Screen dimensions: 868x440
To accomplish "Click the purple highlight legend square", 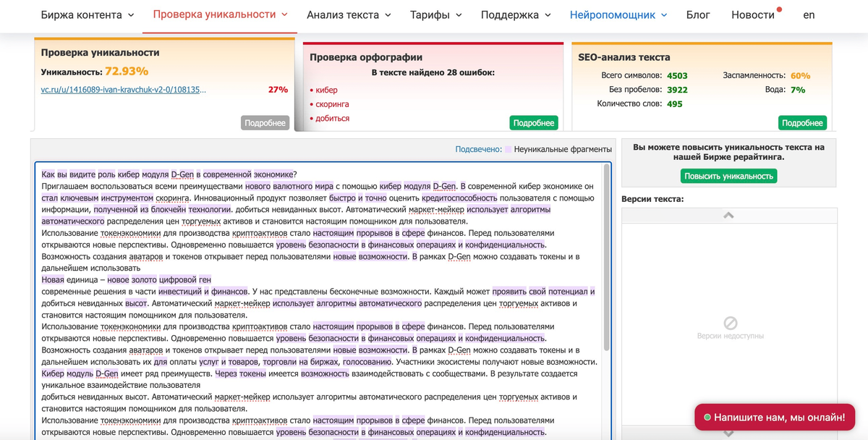I will (509, 149).
